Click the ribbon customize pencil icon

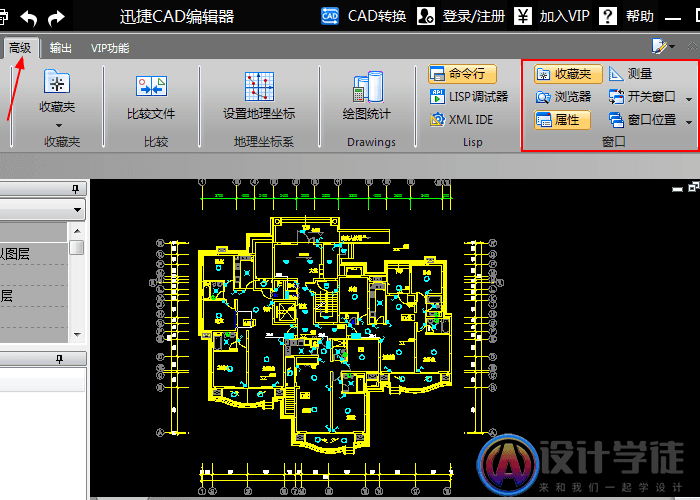(x=659, y=46)
